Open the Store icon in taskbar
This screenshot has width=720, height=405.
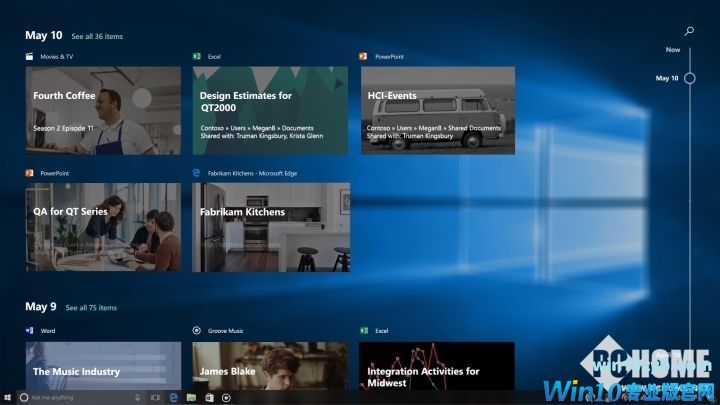[209, 397]
